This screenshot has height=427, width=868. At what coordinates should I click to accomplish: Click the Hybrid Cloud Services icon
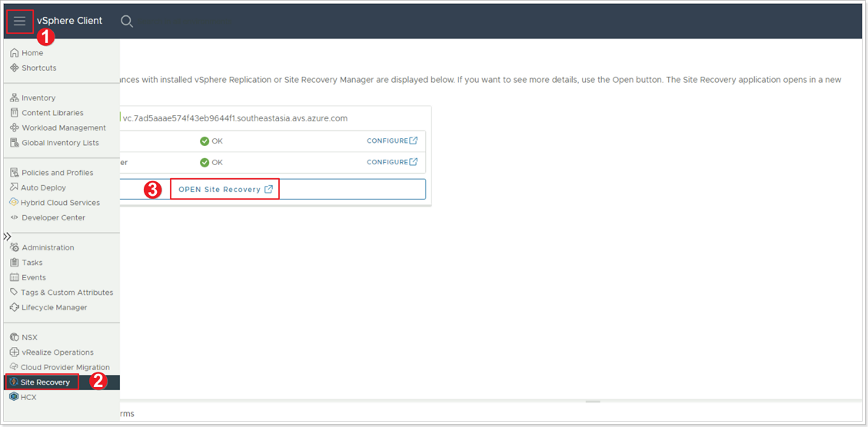15,203
